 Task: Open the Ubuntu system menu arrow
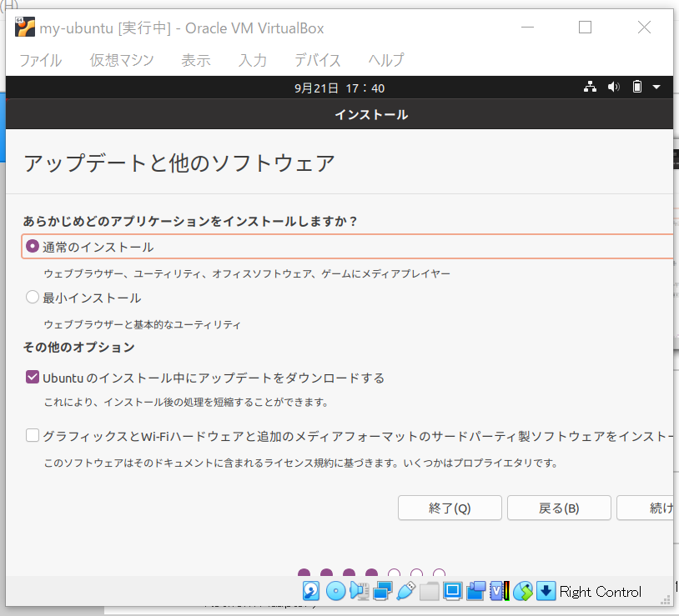[x=656, y=87]
